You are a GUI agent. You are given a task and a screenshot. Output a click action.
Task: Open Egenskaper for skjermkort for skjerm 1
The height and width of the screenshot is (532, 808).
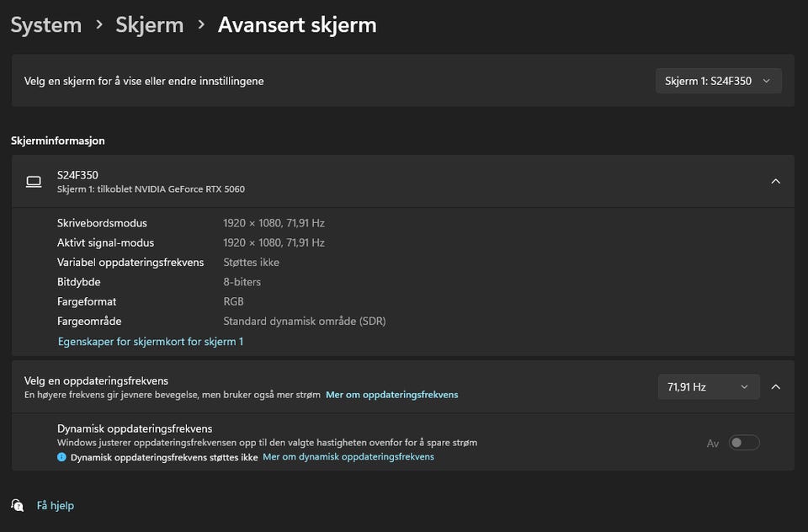[x=151, y=341]
